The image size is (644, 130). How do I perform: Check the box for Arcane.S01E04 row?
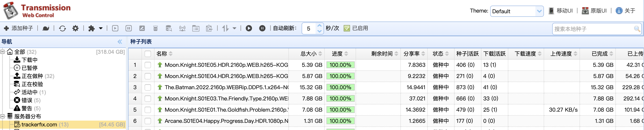pyautogui.click(x=148, y=121)
